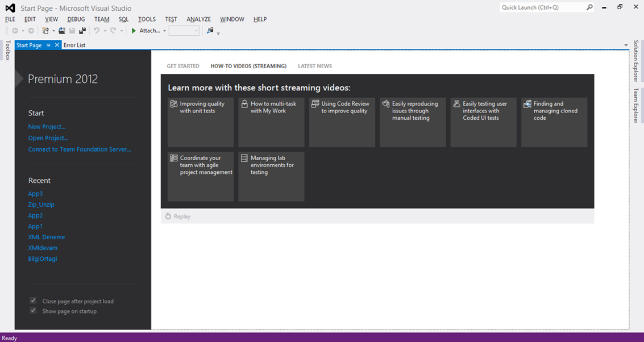Open the Toolbox side panel tab
Image resolution: width=644 pixels, height=342 pixels.
coord(7,51)
